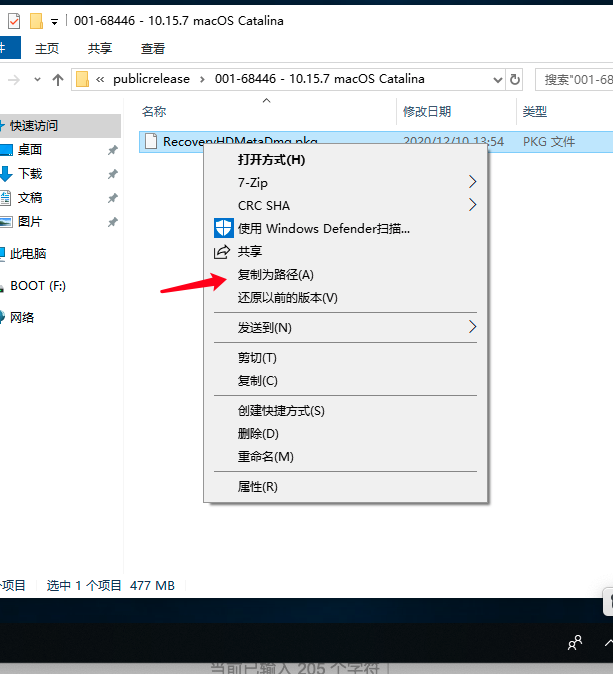Go up one folder level using the up arrow
The width and height of the screenshot is (613, 674).
click(58, 80)
